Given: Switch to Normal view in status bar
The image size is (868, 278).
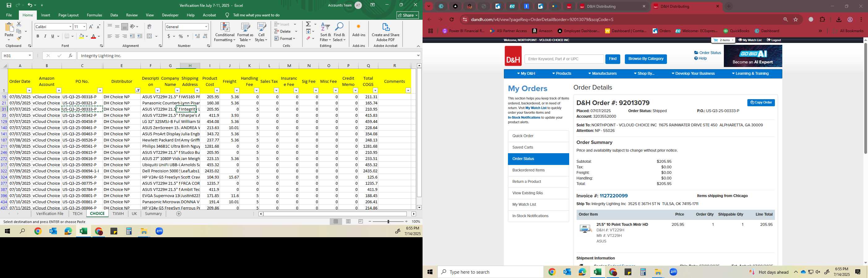Looking at the screenshot, I should coord(336,221).
